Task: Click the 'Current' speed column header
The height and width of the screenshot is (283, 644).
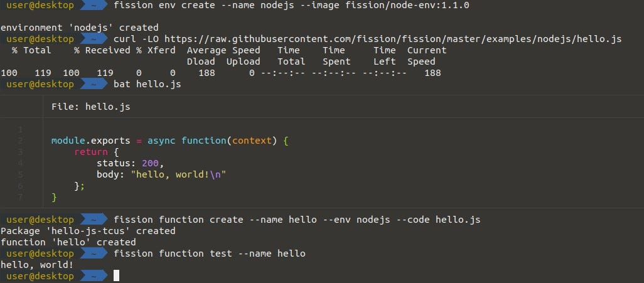Action: (427, 50)
